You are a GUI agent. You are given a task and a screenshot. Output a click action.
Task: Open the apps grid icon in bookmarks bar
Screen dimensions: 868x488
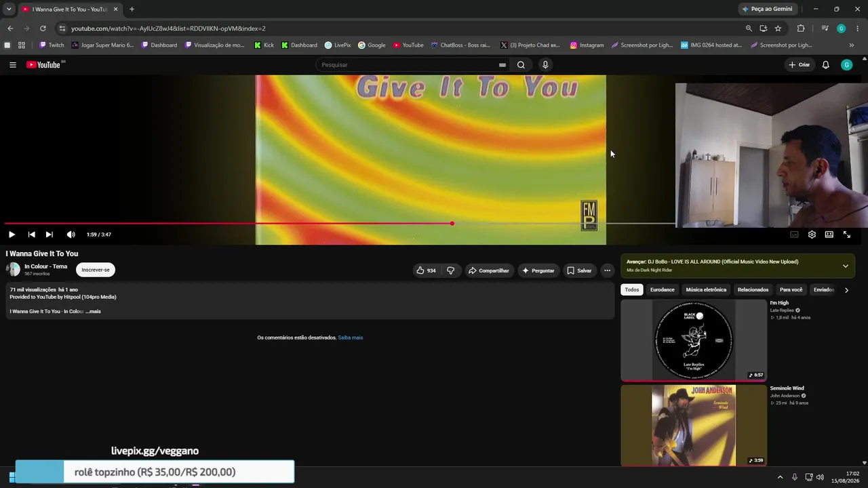click(x=22, y=45)
